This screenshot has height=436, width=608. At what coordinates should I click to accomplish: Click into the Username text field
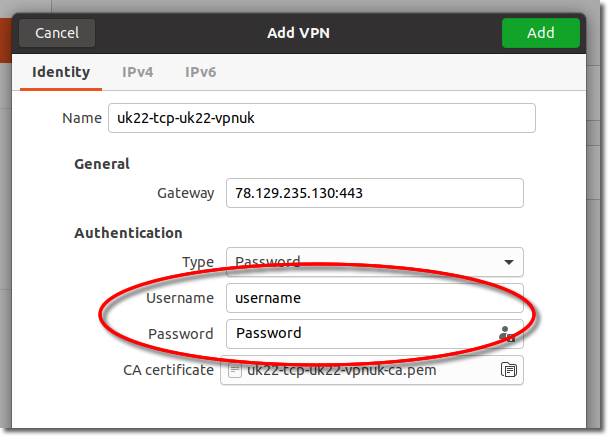pos(375,298)
